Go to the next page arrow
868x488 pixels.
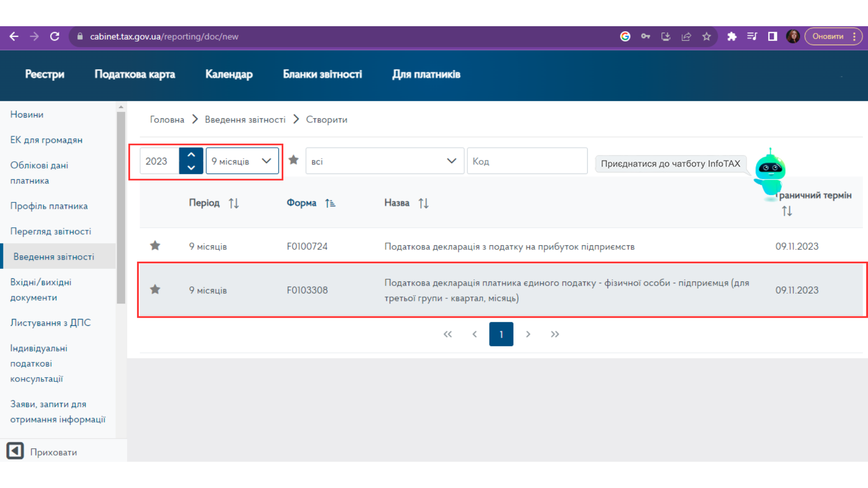click(x=528, y=334)
